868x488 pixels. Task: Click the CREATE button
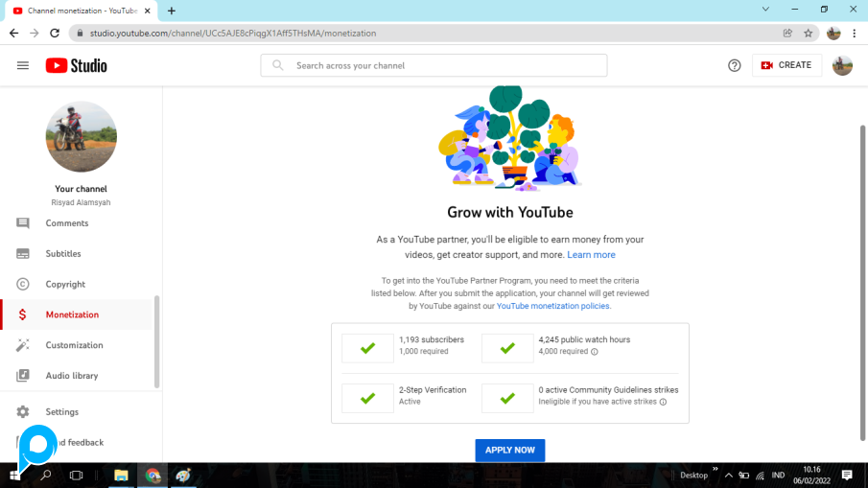(x=786, y=65)
